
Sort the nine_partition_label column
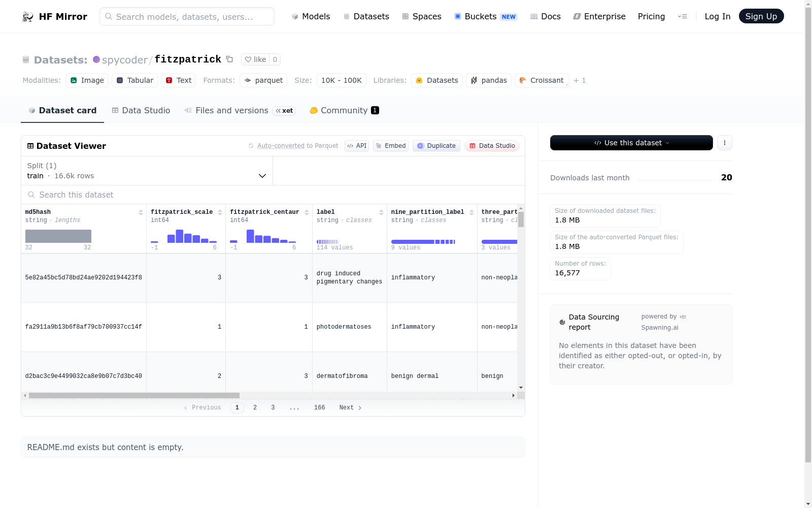pos(471,212)
